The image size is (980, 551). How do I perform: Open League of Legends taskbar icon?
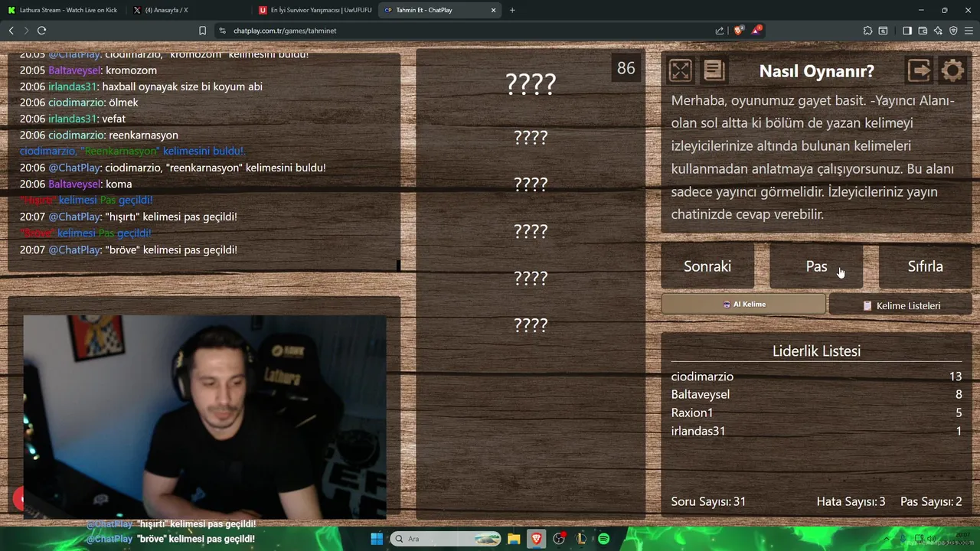tap(581, 539)
